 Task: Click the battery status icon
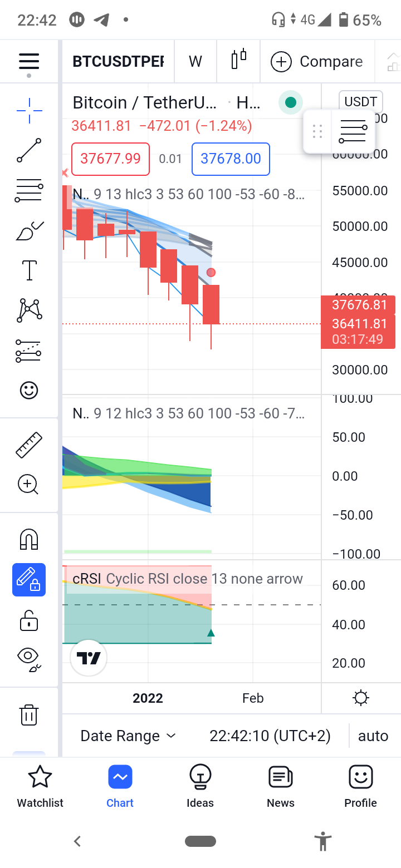coord(343,20)
